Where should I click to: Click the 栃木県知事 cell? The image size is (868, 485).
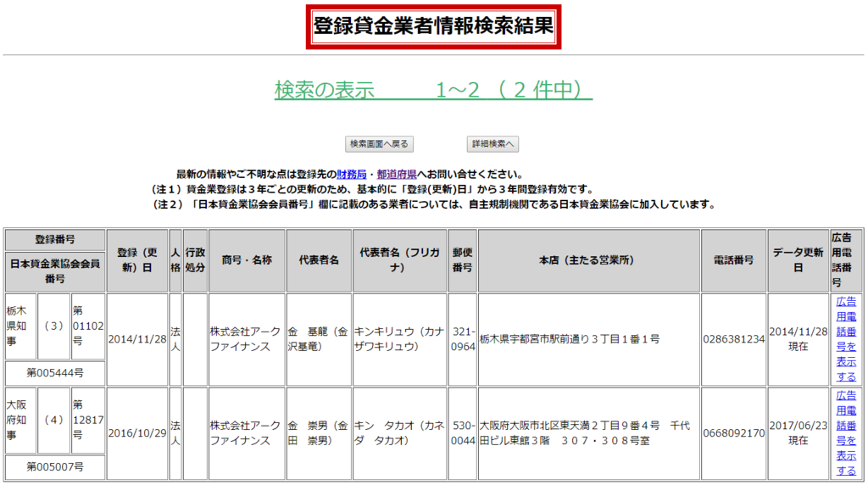[x=20, y=326]
